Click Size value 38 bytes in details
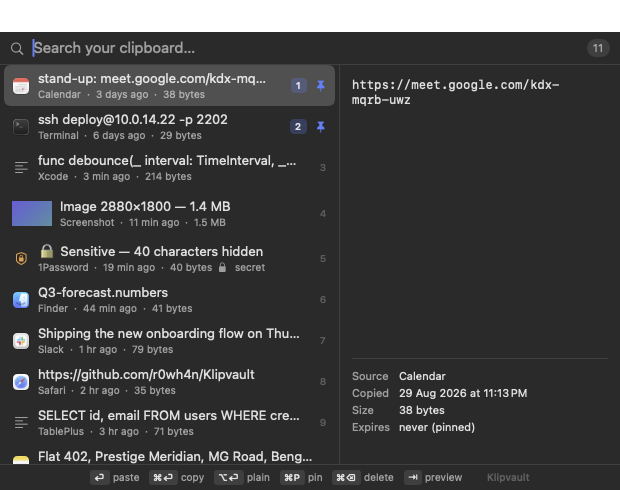 pyautogui.click(x=422, y=410)
